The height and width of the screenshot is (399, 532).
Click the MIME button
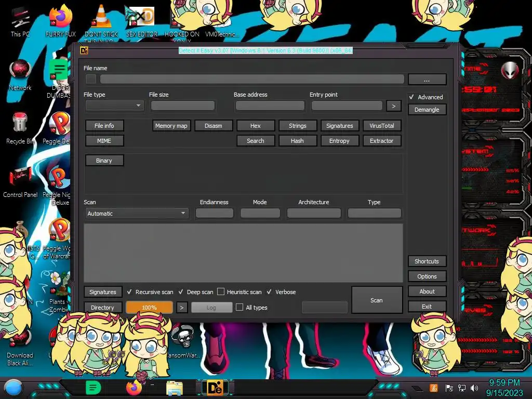tap(104, 140)
